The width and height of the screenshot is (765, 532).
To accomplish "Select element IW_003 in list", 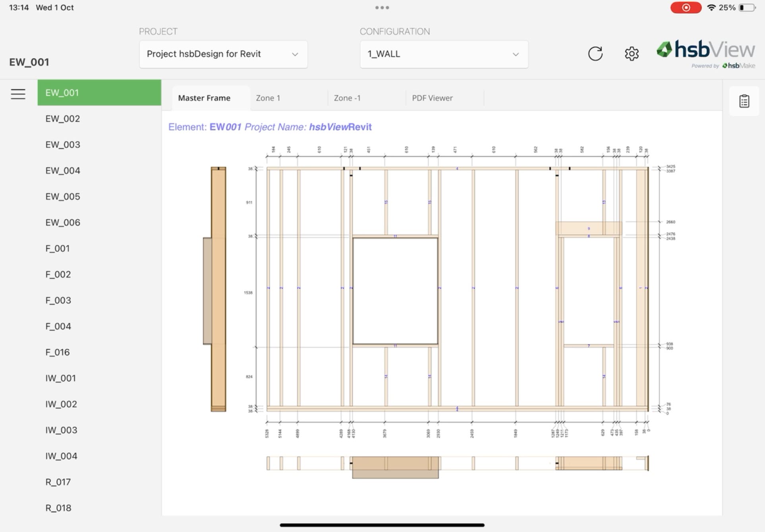I will point(61,430).
